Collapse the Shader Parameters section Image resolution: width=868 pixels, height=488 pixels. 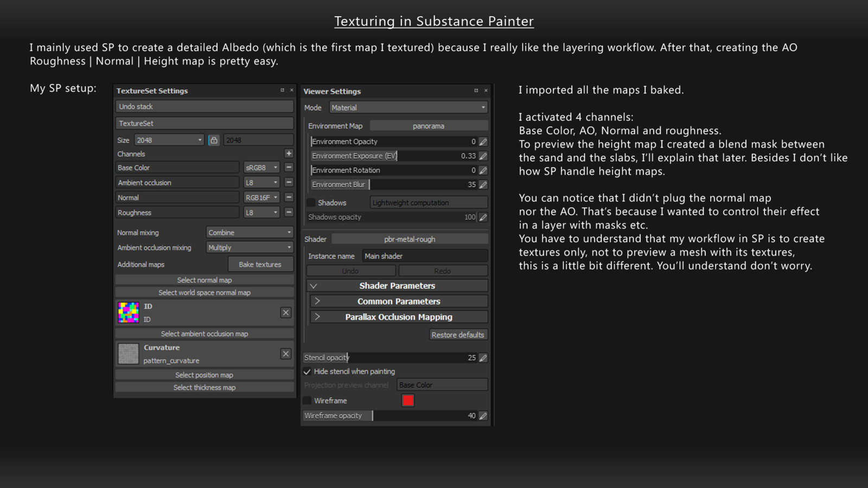point(314,286)
